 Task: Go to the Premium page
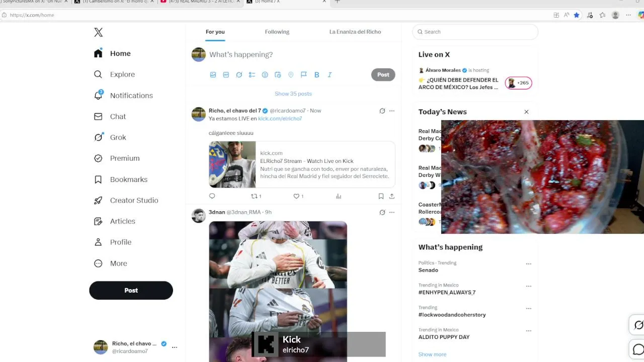point(117,158)
